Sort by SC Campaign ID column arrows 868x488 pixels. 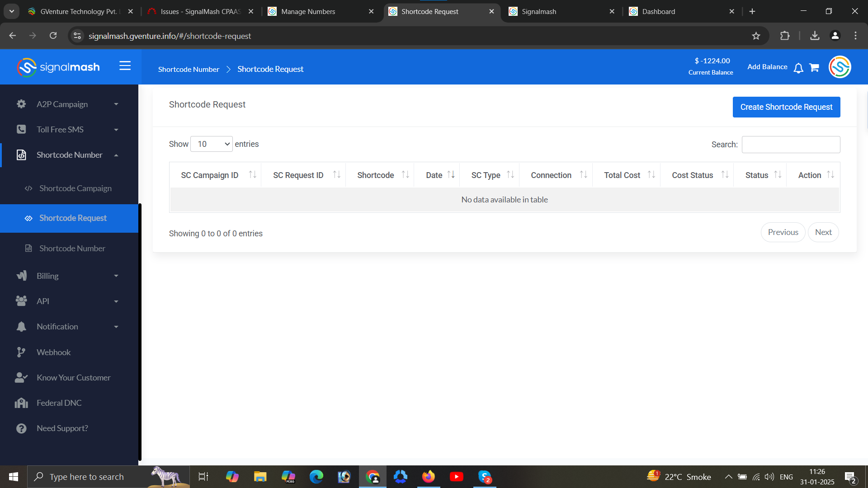[253, 175]
